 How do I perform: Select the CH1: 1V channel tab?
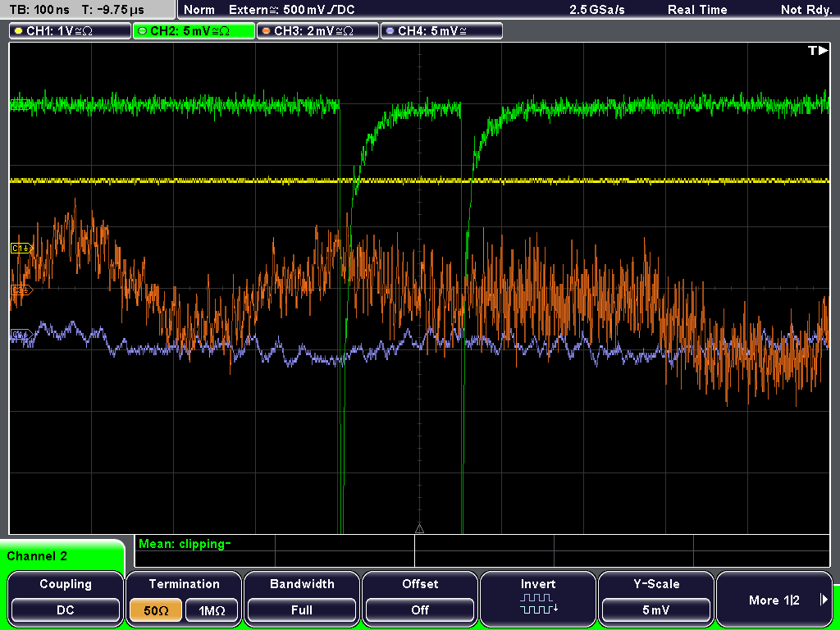click(71, 31)
